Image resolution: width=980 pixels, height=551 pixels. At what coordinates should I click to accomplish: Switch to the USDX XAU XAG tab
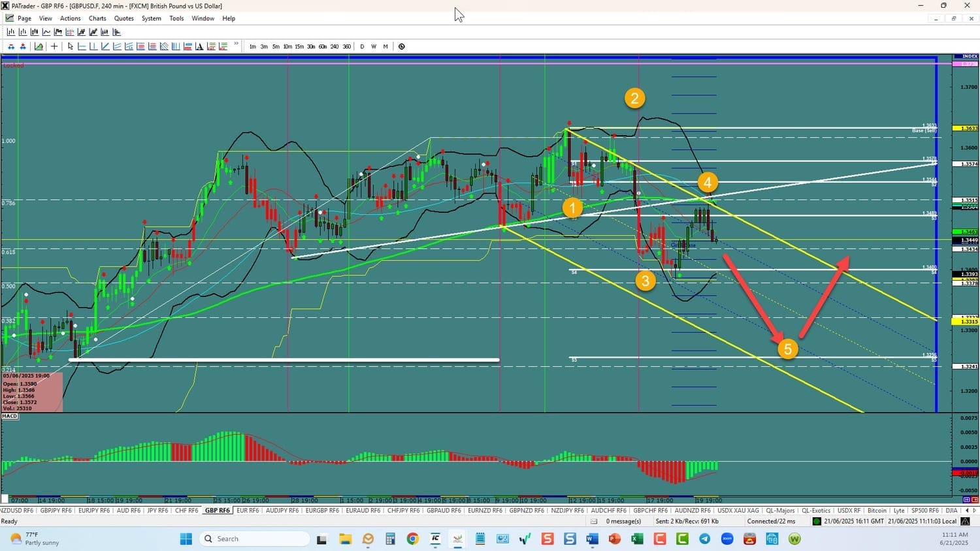pos(738,511)
